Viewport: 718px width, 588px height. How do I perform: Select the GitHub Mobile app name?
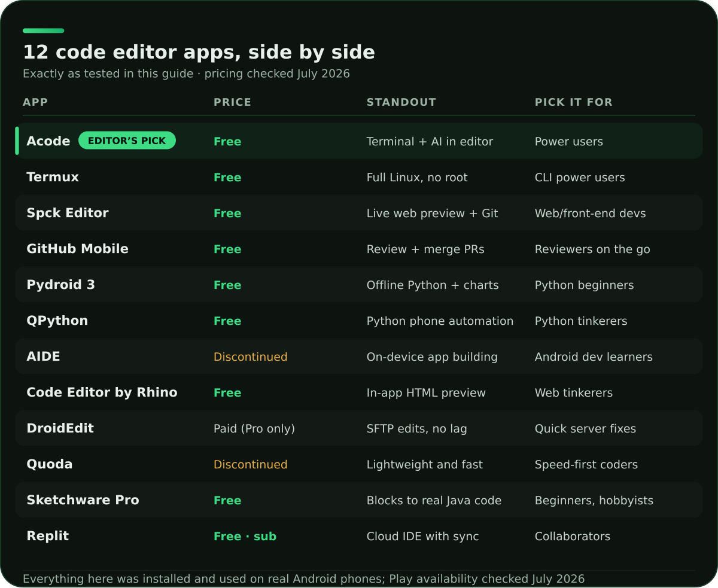[x=77, y=249]
